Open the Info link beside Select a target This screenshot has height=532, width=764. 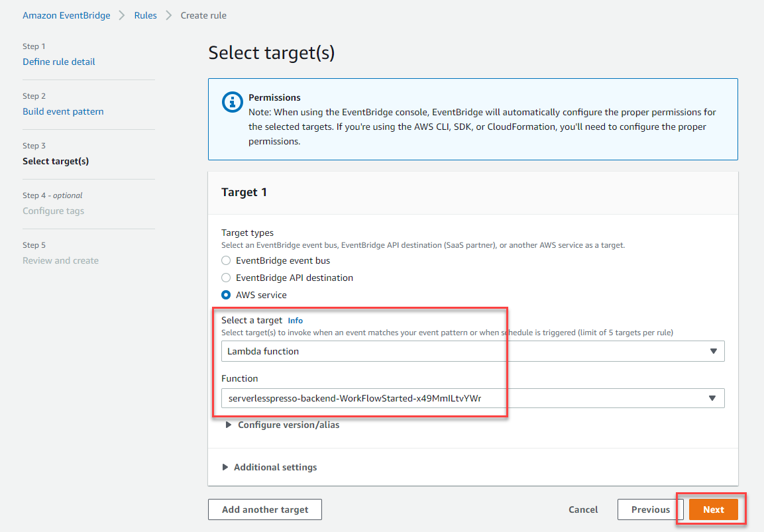click(x=296, y=321)
